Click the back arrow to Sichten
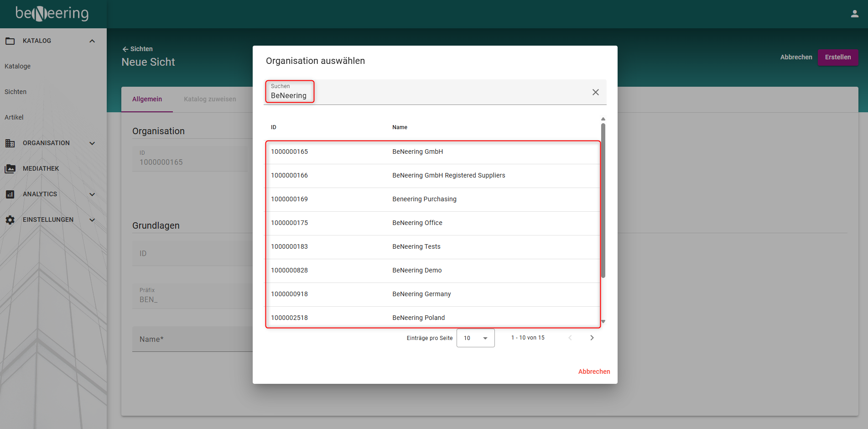This screenshot has width=868, height=429. click(125, 49)
